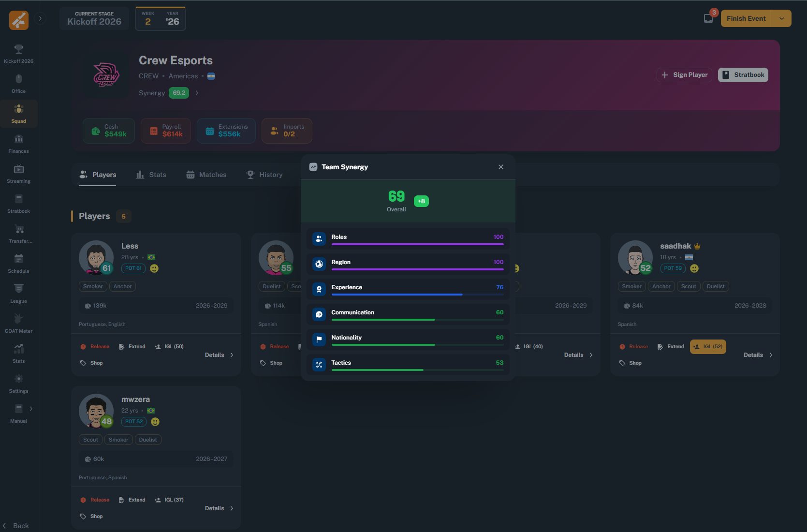807x532 pixels.
Task: Click the inbox notification icon
Action: click(708, 18)
